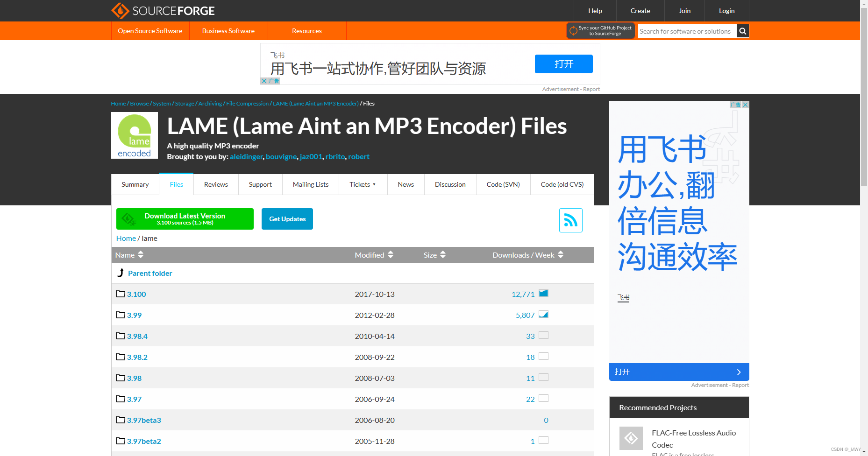Viewport: 868px width, 456px height.
Task: Switch to the Summary tab
Action: click(x=135, y=184)
